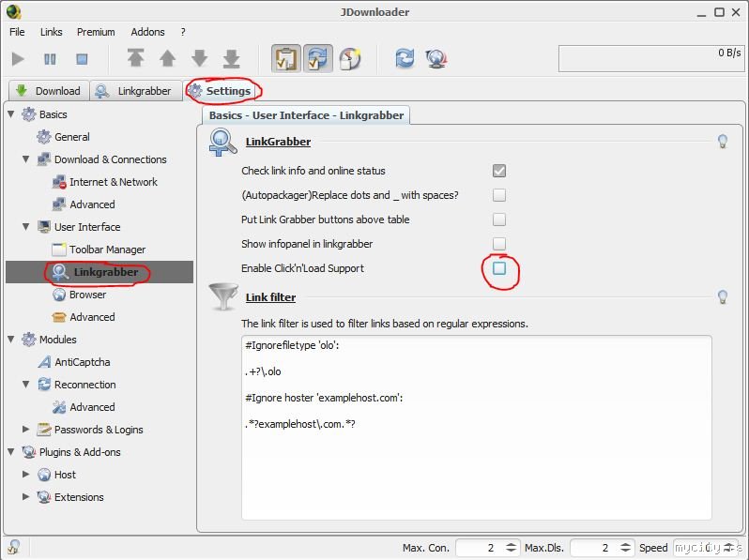Screen dimensions: 749x560
Task: Click the Max.Dls. value field
Action: coord(594,548)
